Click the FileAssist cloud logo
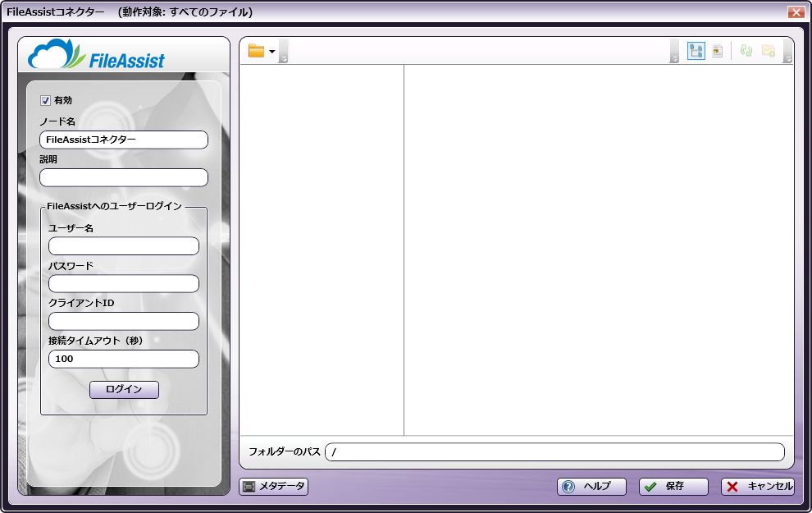Viewport: 812px width, 513px height. click(96, 54)
